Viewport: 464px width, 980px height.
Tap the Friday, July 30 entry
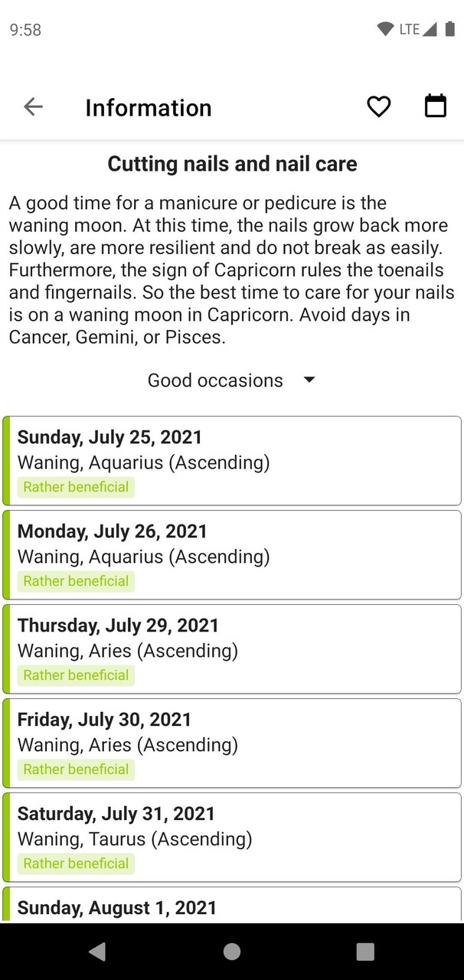coord(232,743)
